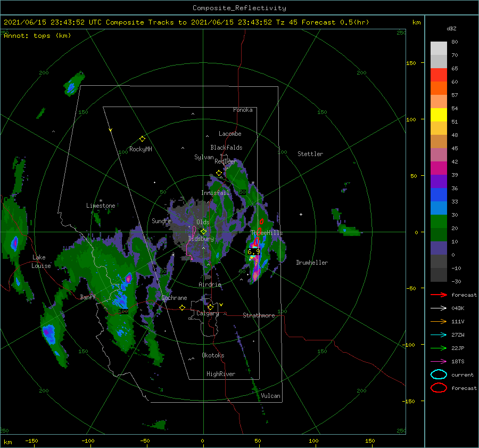Screen dimensions: 479x448
Task: Click the Drumheller city label
Action: pyautogui.click(x=312, y=263)
